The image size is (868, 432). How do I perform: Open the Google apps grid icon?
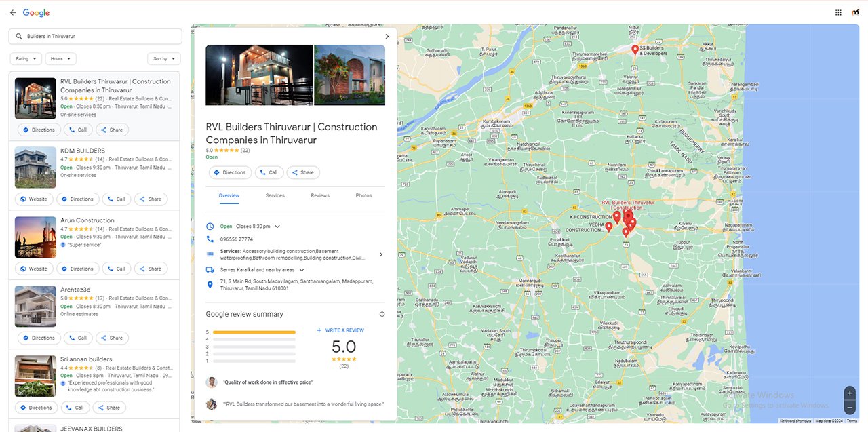pyautogui.click(x=838, y=12)
